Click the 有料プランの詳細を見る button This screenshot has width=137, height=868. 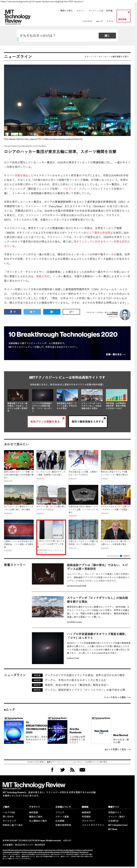(46, 422)
